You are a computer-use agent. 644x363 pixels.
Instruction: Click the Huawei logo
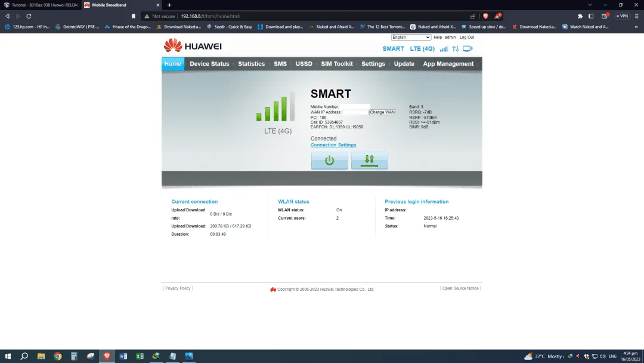[193, 45]
